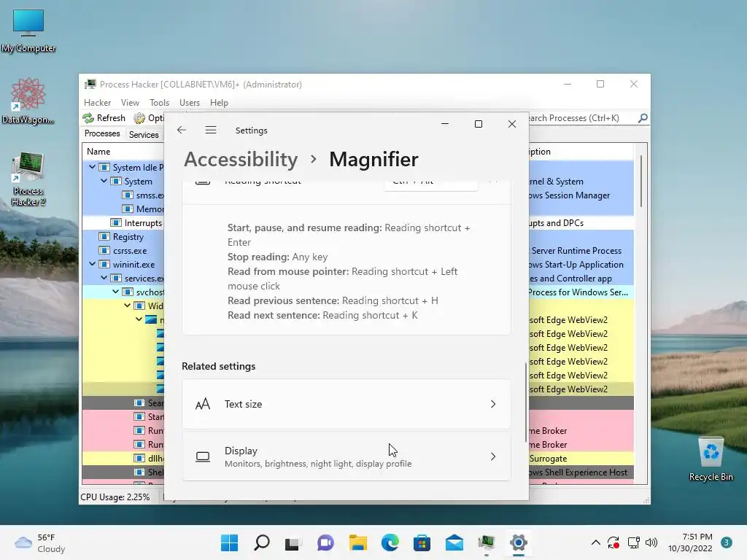Launch Microsoft Edge from the taskbar
The image size is (747, 560).
390,542
